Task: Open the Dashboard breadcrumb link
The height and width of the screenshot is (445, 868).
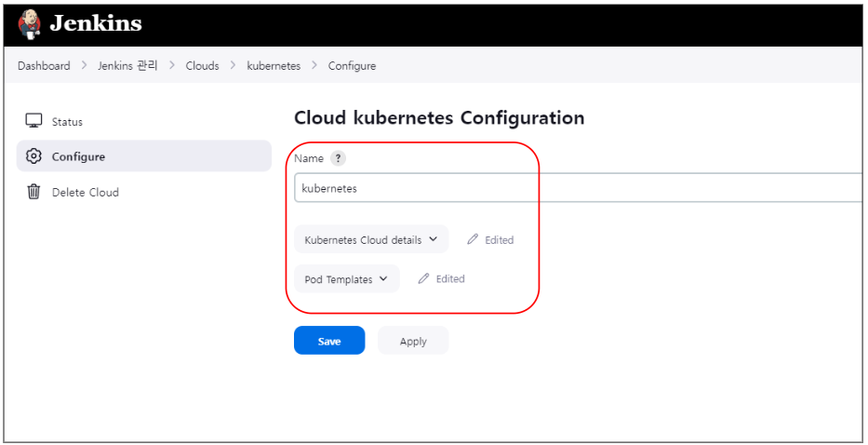Action: [44, 66]
